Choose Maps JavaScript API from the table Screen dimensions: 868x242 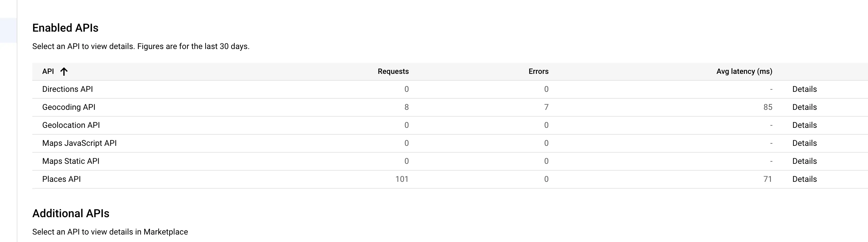click(79, 143)
